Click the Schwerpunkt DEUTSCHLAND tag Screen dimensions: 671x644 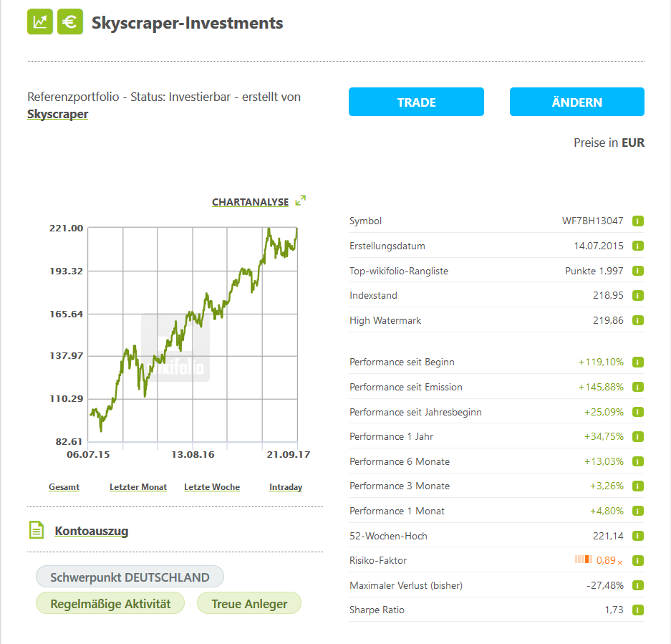coord(130,577)
